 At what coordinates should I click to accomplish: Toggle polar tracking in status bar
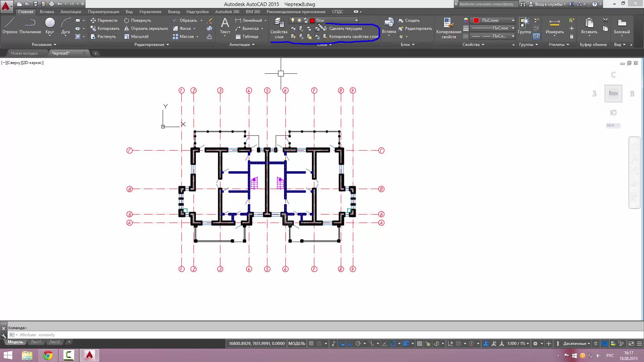point(358,344)
